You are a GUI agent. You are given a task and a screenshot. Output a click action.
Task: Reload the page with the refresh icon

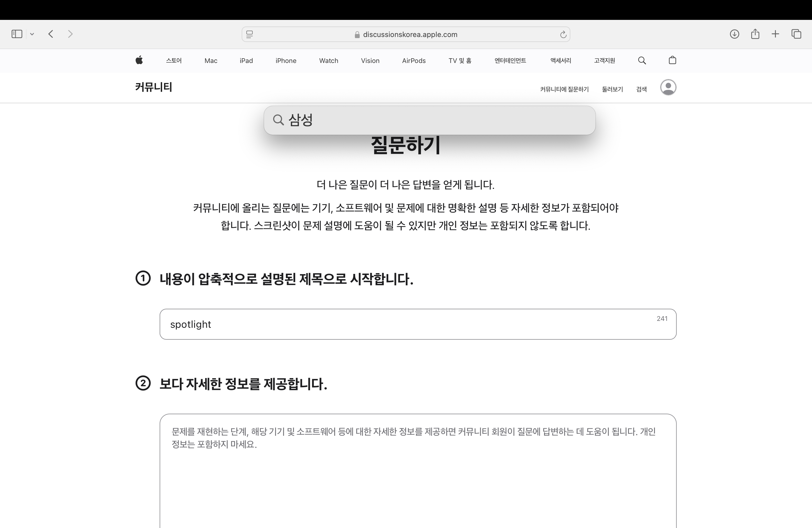pyautogui.click(x=563, y=35)
